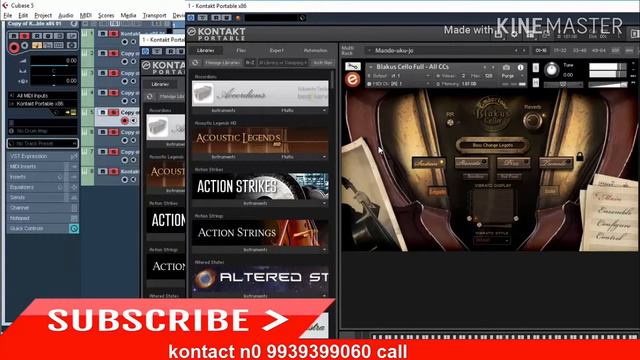Open the No Drum Map selector

pyautogui.click(x=42, y=131)
